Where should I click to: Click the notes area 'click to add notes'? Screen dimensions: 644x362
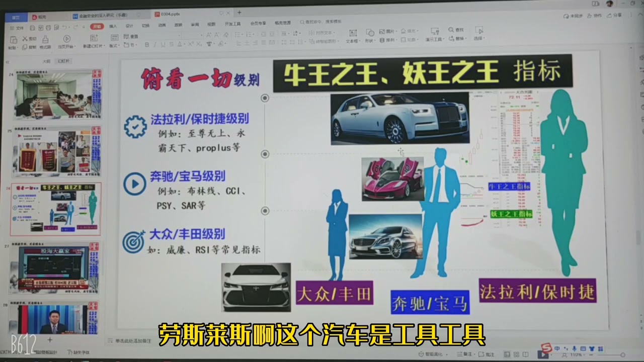[x=129, y=341]
